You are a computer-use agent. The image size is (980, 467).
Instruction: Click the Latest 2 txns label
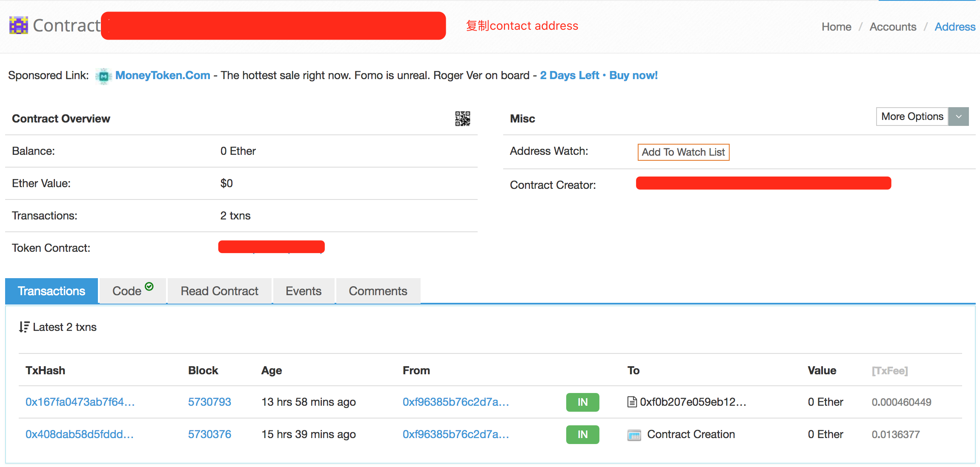(65, 327)
